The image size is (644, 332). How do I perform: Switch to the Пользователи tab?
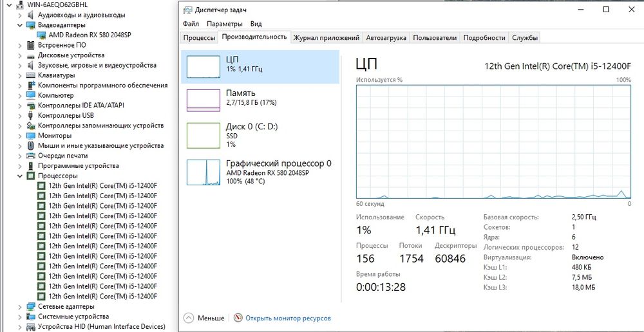[x=435, y=38]
